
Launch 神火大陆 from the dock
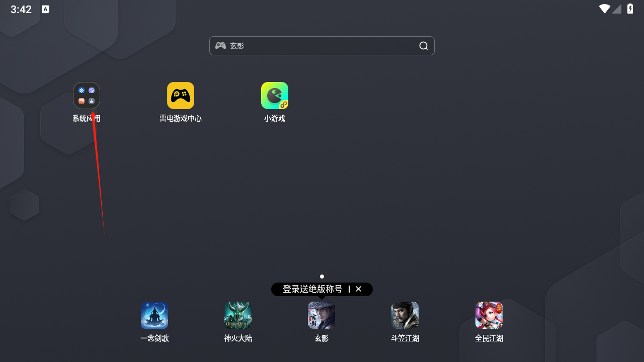(238, 315)
